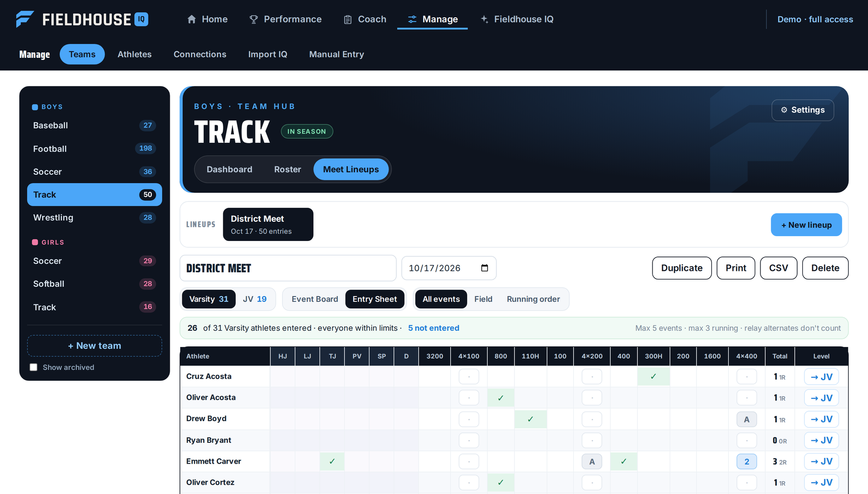Click the Settings gear icon
This screenshot has height=494, width=868.
click(784, 110)
